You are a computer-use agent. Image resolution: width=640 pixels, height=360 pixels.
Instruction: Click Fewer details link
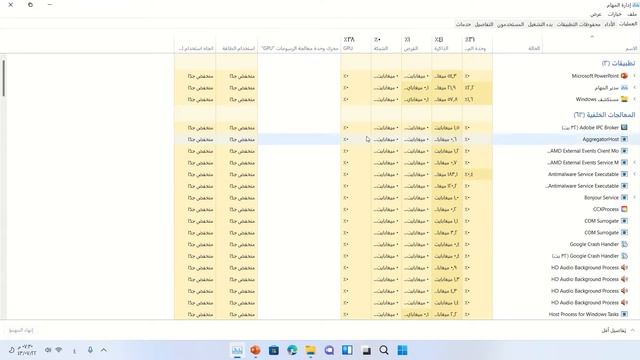tap(613, 330)
